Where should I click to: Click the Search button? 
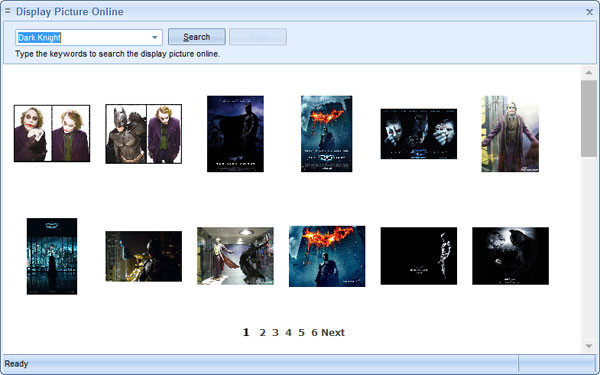tap(197, 37)
